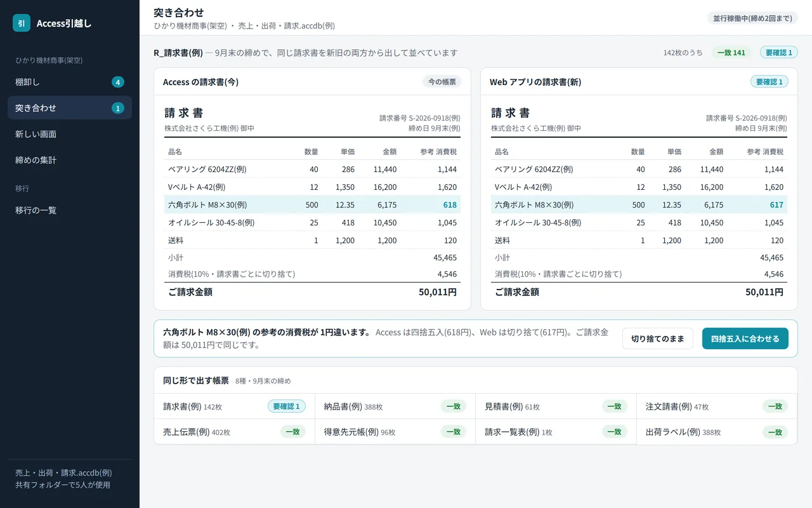This screenshot has height=508, width=812.
Task: Click 要確認 1 badge on Web アプリ panel
Action: click(769, 82)
